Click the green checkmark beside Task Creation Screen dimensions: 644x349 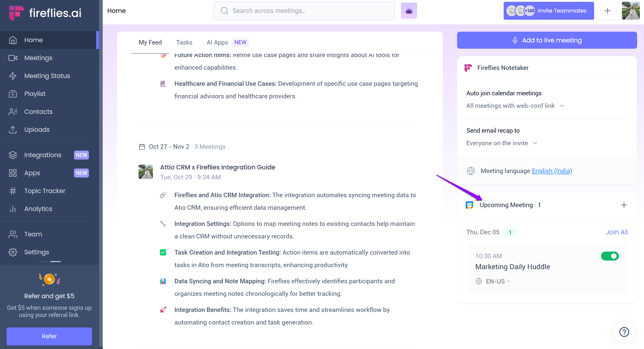tap(163, 252)
